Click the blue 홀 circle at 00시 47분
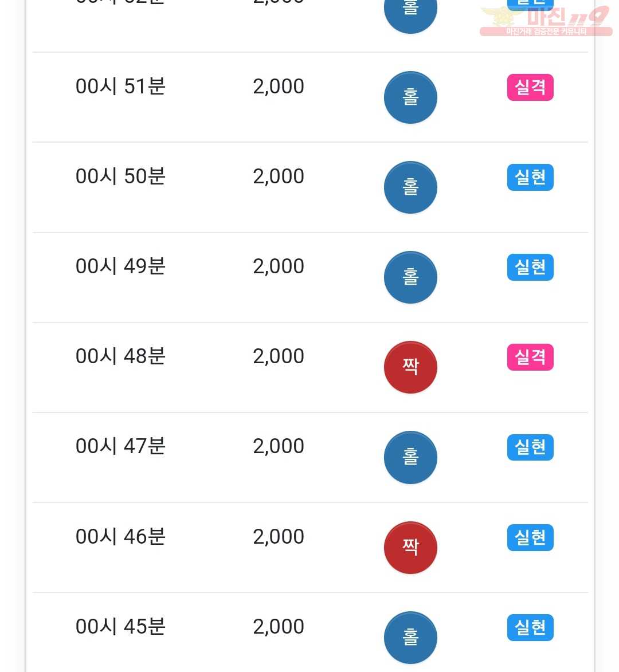The image size is (619, 672). (410, 457)
